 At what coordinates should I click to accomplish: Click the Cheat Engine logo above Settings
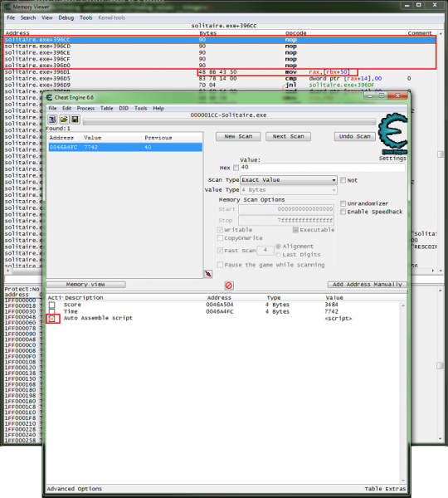tap(393, 134)
